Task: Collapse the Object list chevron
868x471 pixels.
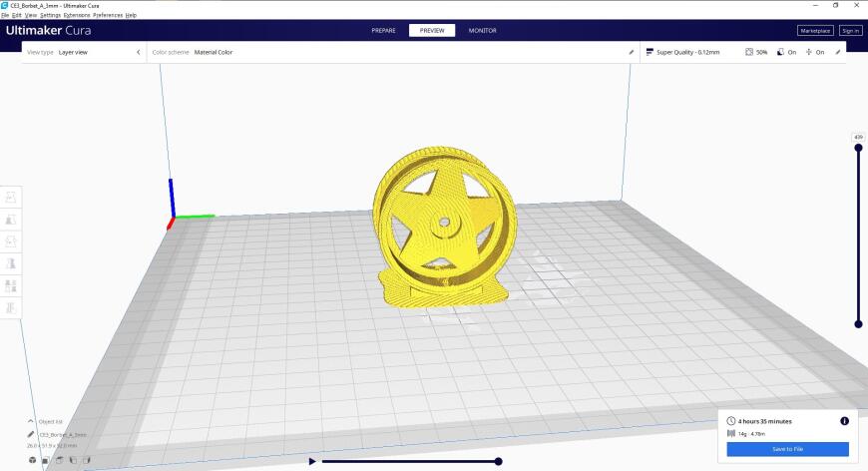Action: 31,422
